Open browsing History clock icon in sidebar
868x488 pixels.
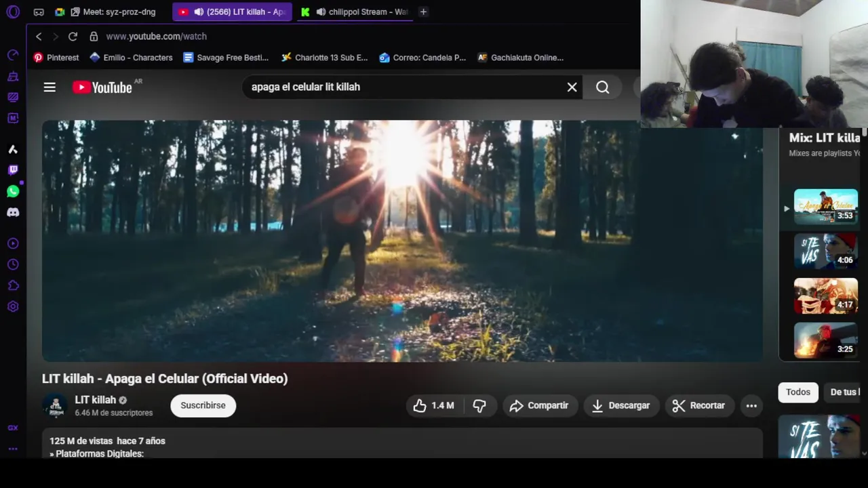(x=13, y=264)
